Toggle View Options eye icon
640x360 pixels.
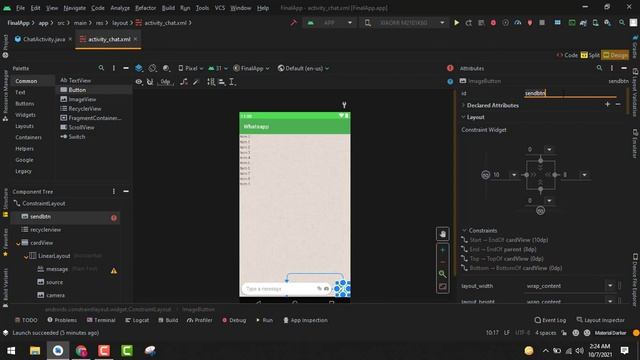(139, 82)
